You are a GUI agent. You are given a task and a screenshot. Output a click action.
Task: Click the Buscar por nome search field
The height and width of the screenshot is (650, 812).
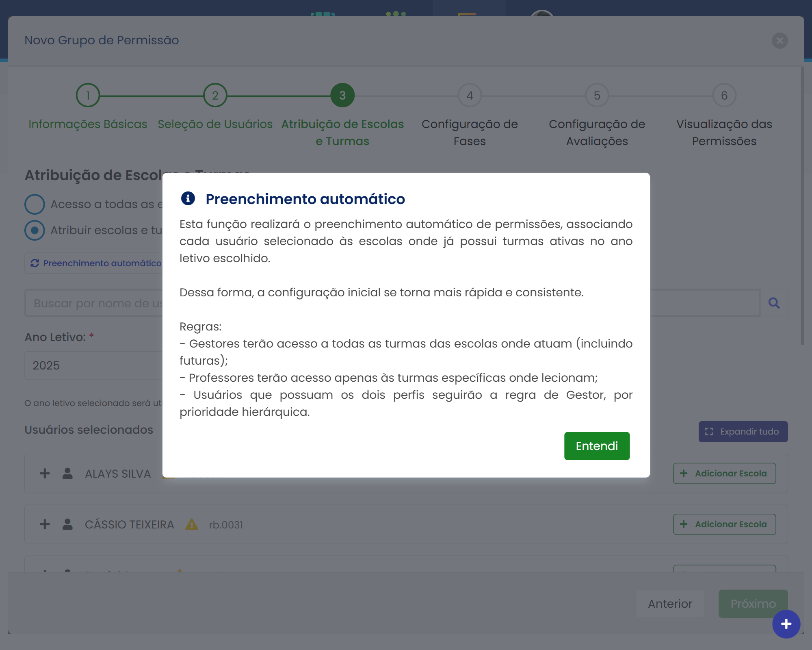[x=93, y=303]
